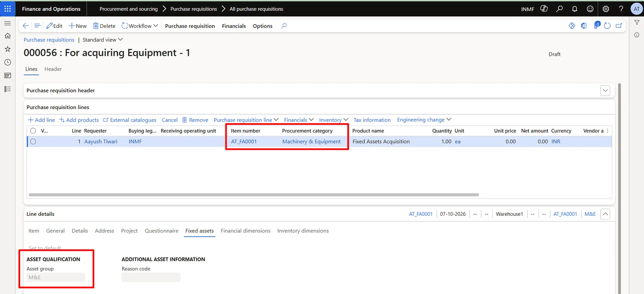Click the Asset group field
The height and width of the screenshot is (294, 644).
point(56,277)
